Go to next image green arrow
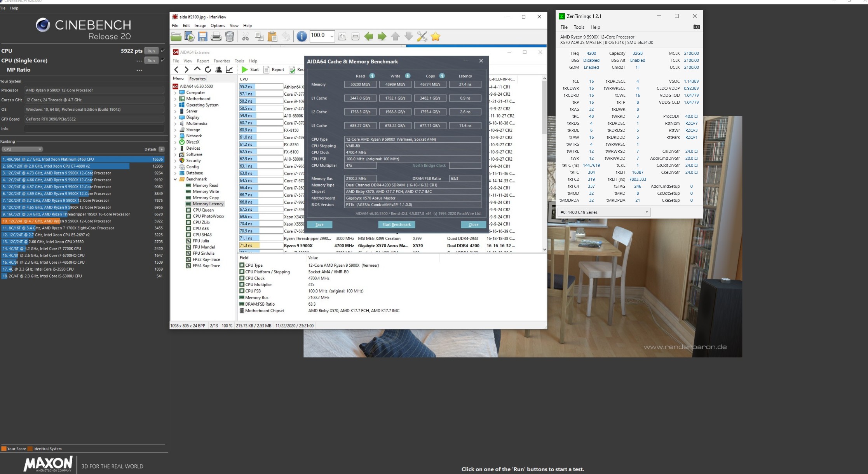 [382, 37]
